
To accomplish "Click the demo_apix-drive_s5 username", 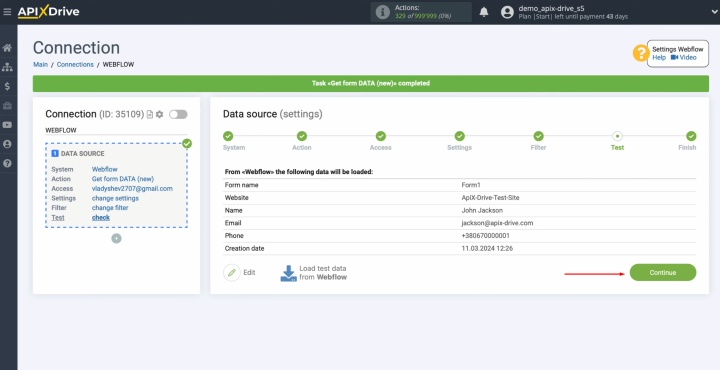I will pos(551,8).
